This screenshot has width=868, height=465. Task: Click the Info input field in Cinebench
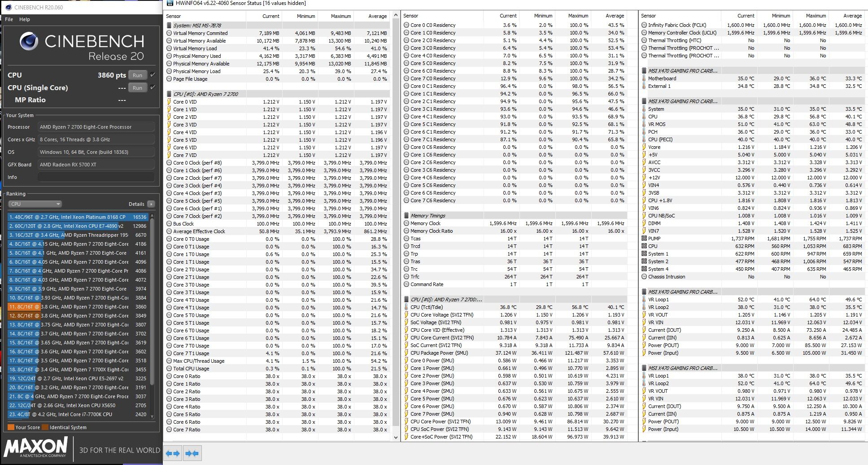coord(96,177)
